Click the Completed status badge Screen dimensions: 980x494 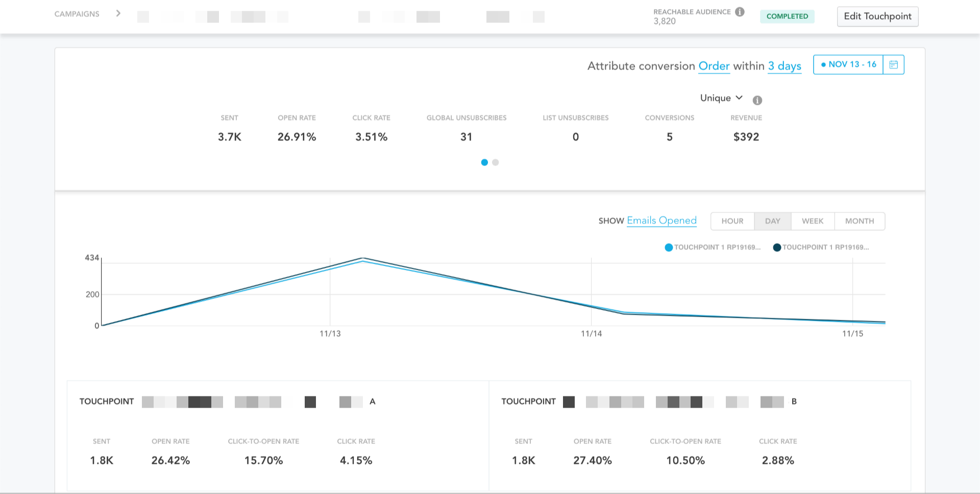coord(787,16)
